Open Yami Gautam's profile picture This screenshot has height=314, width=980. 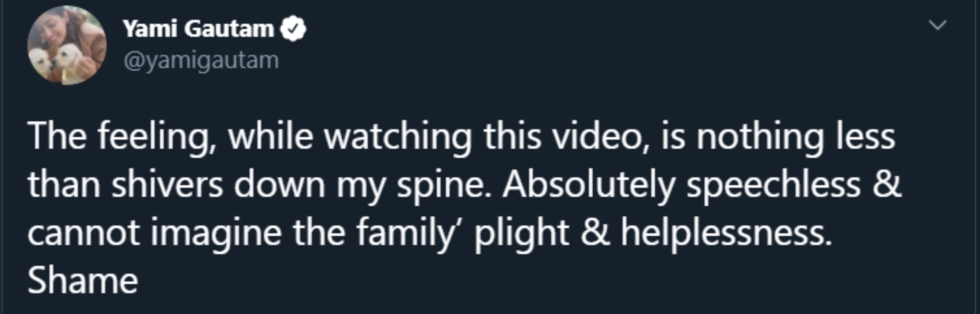(x=67, y=45)
